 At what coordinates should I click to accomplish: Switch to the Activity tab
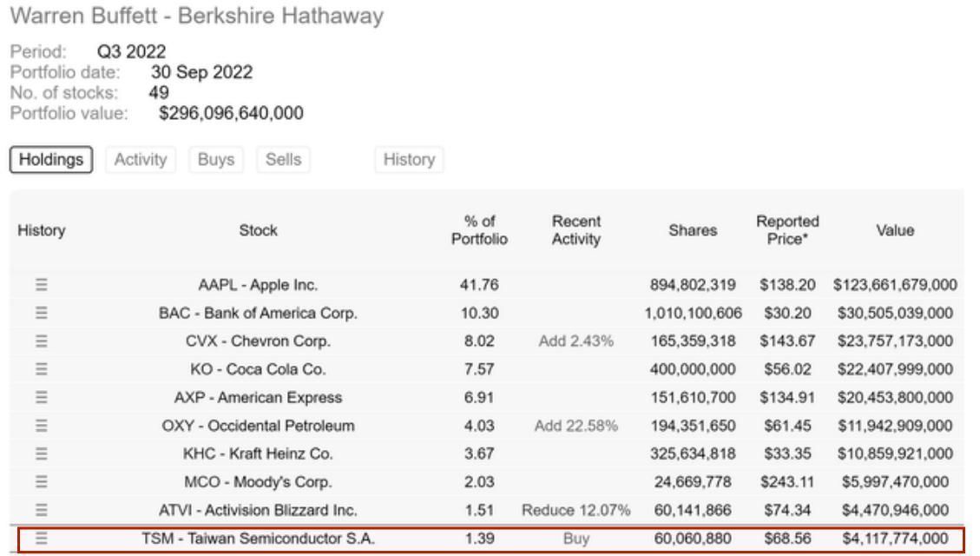coord(141,160)
